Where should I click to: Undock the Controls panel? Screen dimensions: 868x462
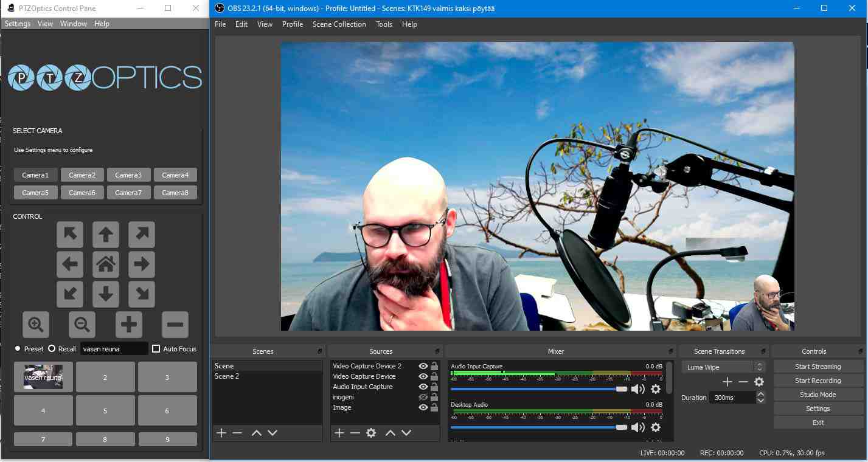[x=859, y=351]
